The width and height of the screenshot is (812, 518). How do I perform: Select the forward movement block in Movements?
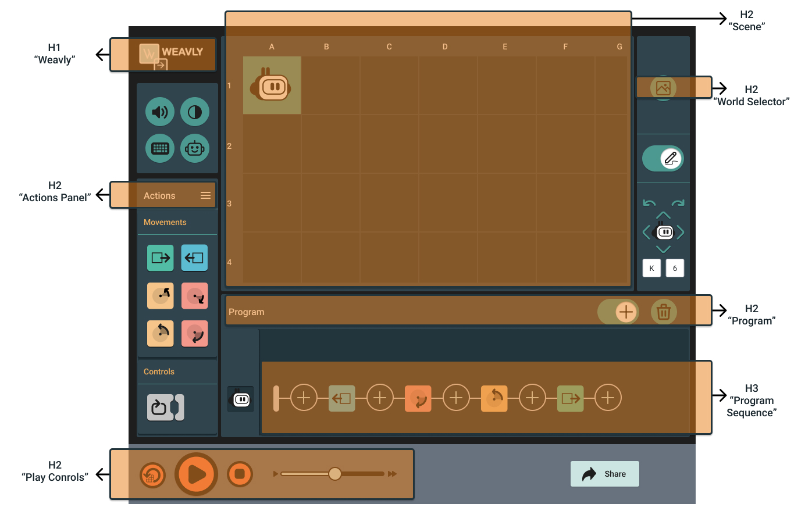click(x=160, y=258)
